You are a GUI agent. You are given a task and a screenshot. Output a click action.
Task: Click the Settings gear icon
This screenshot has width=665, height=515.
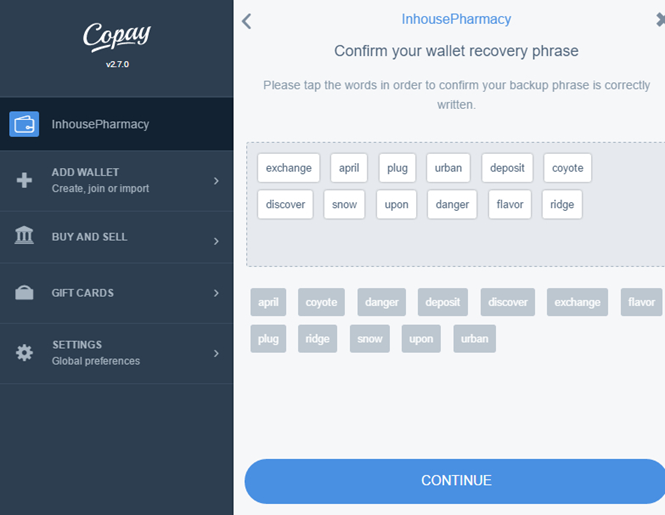pos(24,353)
